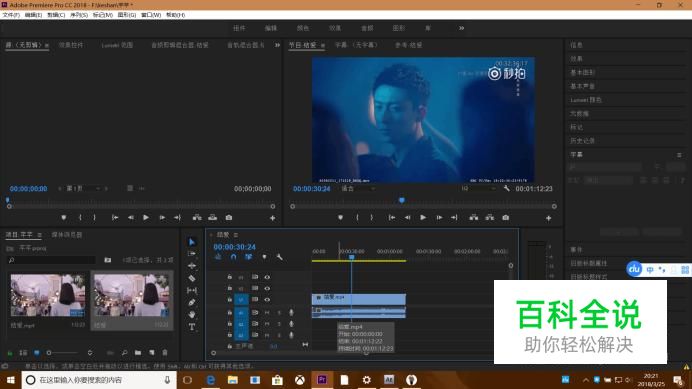
Task: Add marker in timeline header
Action: click(x=264, y=257)
